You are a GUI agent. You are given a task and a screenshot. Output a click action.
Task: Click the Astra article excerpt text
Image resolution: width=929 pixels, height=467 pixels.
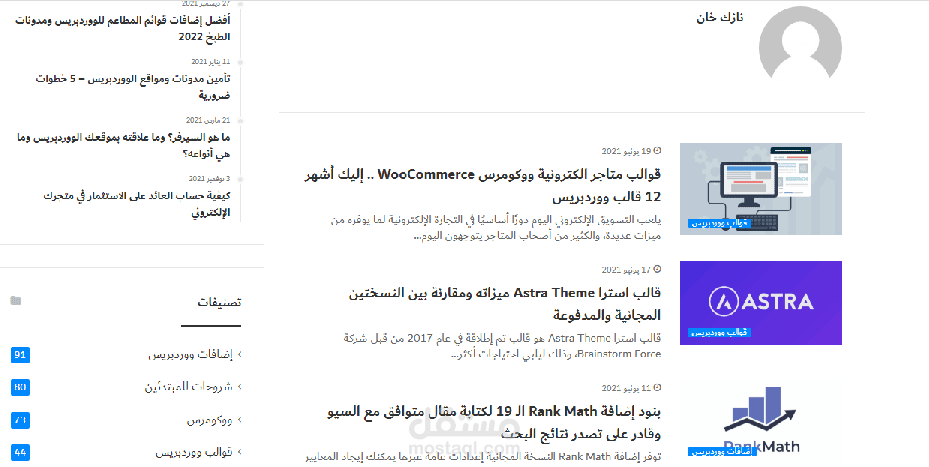pyautogui.click(x=502, y=346)
